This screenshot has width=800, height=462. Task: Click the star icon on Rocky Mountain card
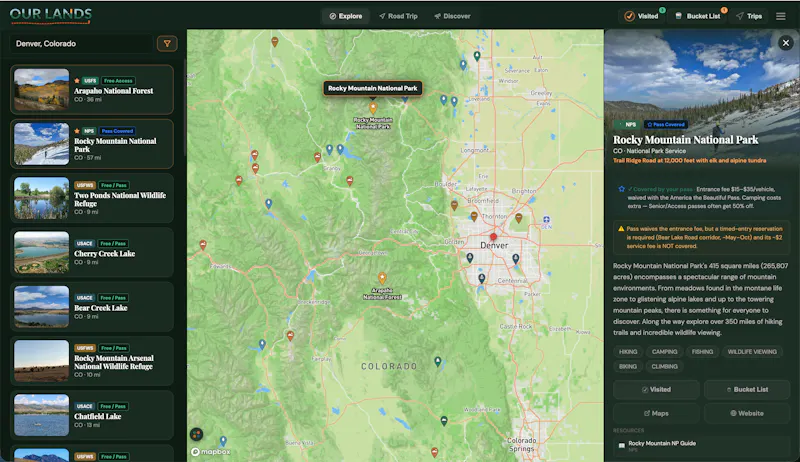pyautogui.click(x=77, y=131)
